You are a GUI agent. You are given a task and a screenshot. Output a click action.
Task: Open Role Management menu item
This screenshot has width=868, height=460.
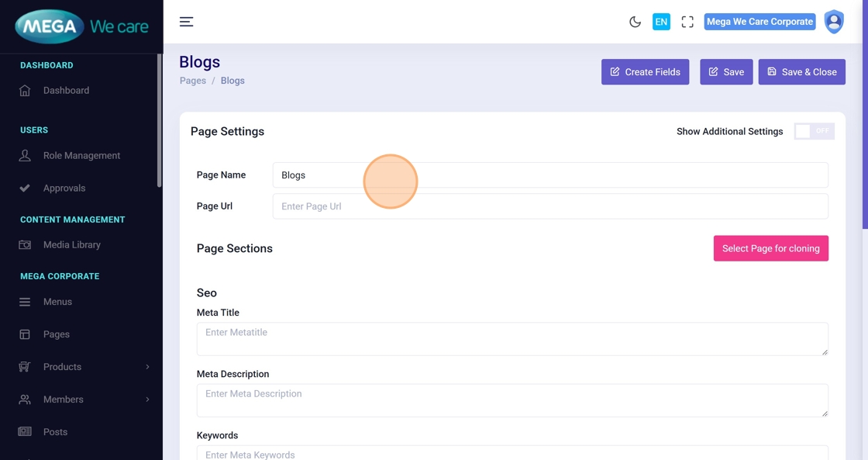coord(81,156)
